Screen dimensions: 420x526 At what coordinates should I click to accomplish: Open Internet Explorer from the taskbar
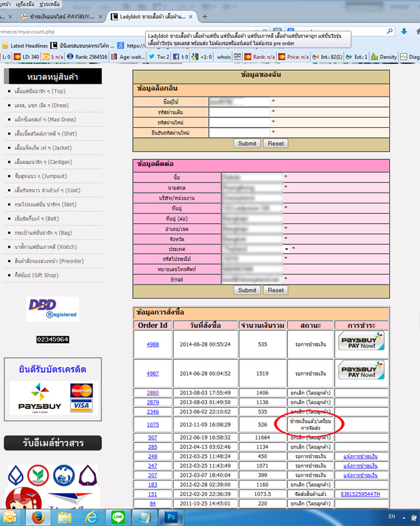[x=91, y=518]
